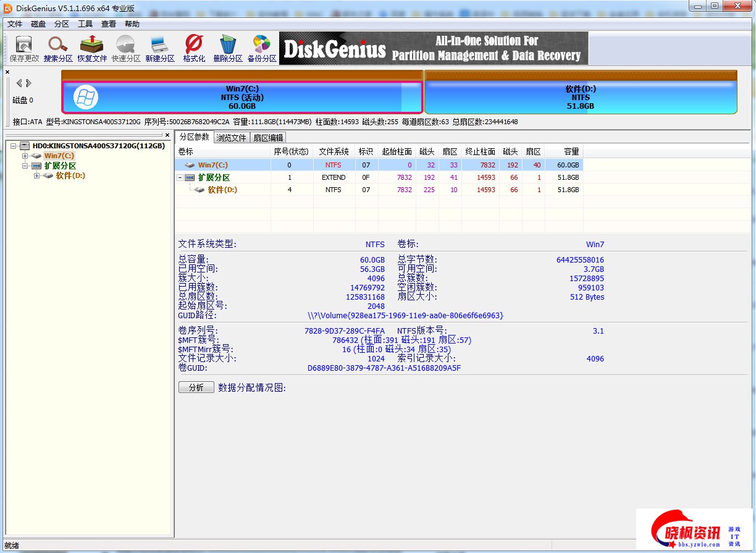This screenshot has height=553, width=756.
Task: Switch to the 浏览文件 tab
Action: [x=231, y=138]
